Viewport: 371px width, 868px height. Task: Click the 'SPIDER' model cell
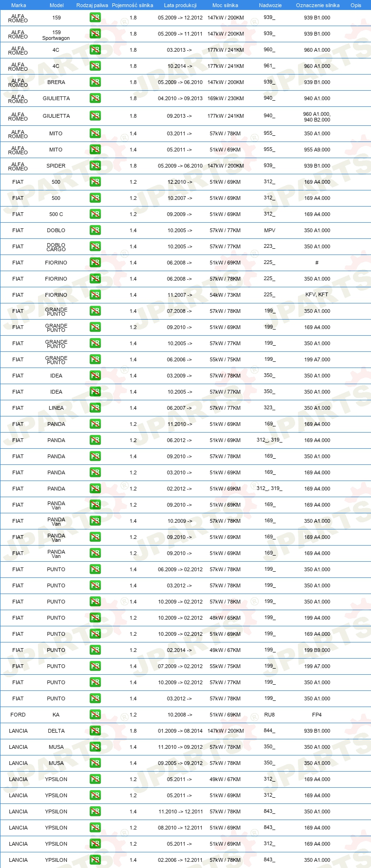[56, 166]
